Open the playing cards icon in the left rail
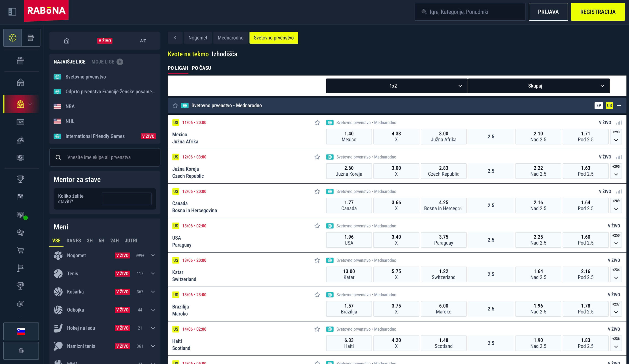This screenshot has height=364, width=629. 20,233
